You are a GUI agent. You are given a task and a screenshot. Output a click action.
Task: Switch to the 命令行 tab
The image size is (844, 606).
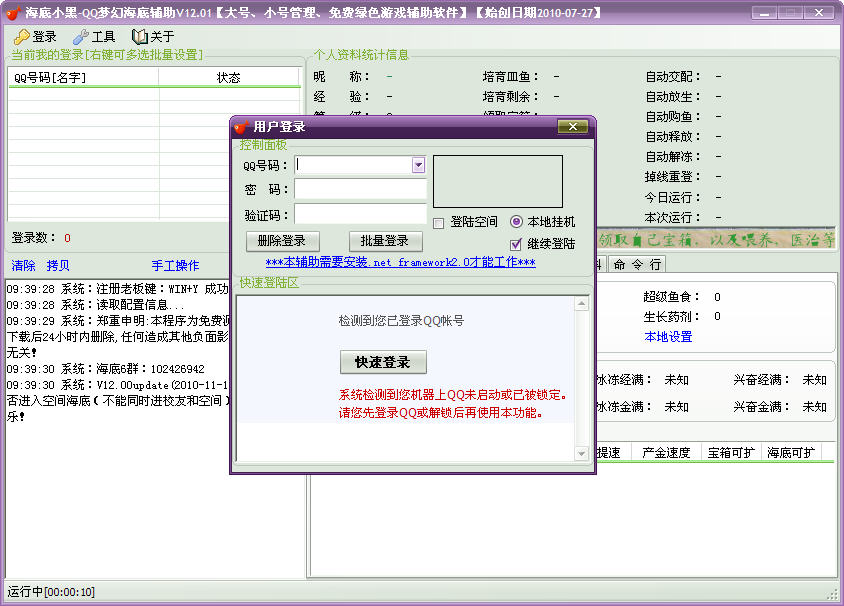[637, 264]
